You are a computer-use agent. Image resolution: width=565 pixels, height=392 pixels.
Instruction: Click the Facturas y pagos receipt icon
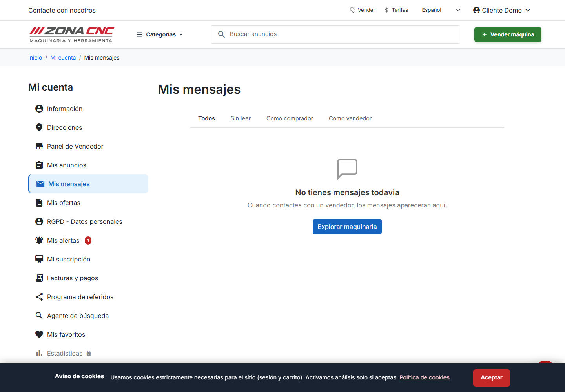[x=39, y=278]
